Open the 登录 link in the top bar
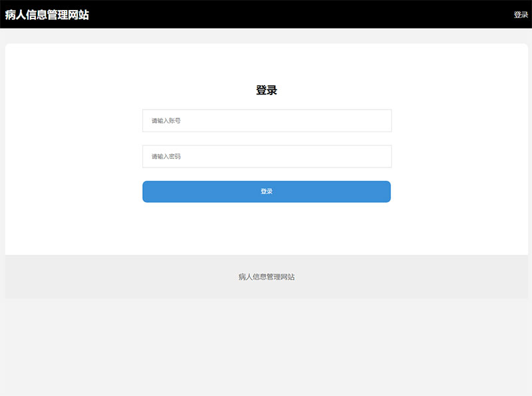The width and height of the screenshot is (532, 396). tap(521, 15)
